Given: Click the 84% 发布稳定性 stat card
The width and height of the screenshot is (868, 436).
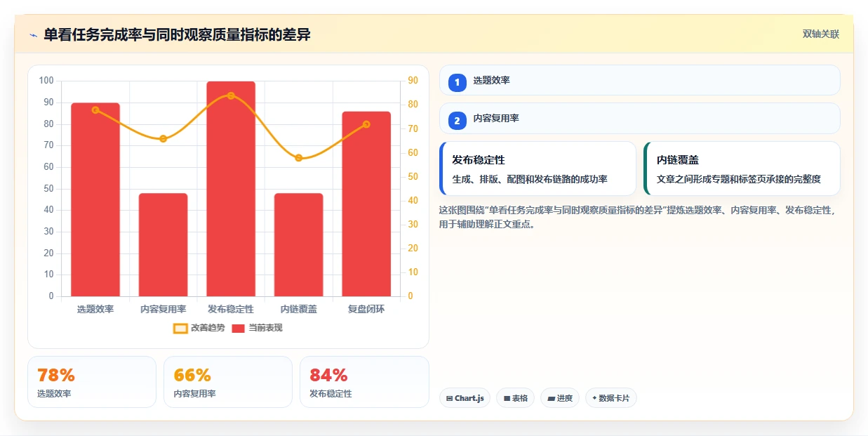Looking at the screenshot, I should tap(364, 382).
